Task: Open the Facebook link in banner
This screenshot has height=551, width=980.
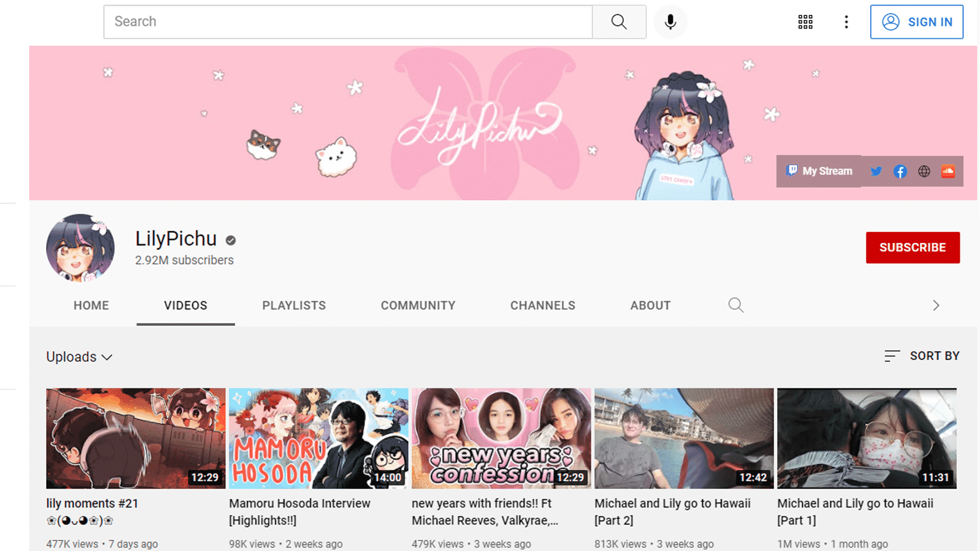Action: (x=900, y=171)
